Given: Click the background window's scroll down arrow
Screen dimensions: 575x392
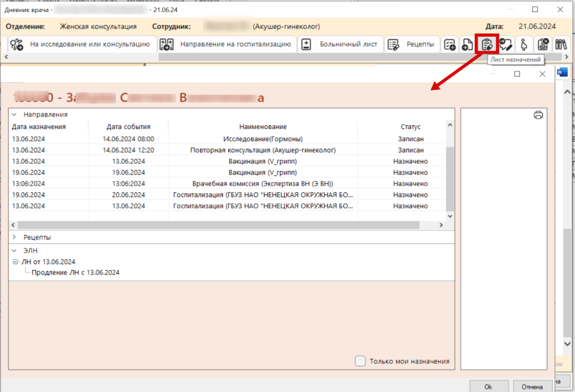Looking at the screenshot, I should click(x=567, y=343).
